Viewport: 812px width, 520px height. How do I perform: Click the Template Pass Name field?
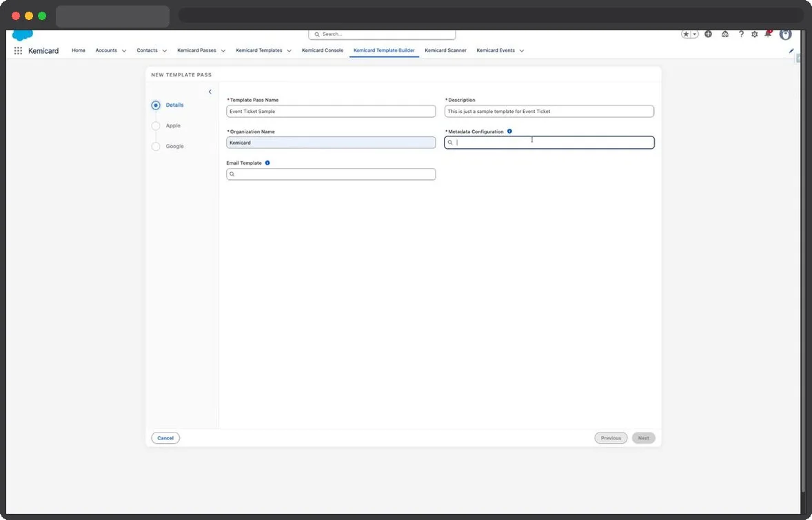(x=331, y=112)
